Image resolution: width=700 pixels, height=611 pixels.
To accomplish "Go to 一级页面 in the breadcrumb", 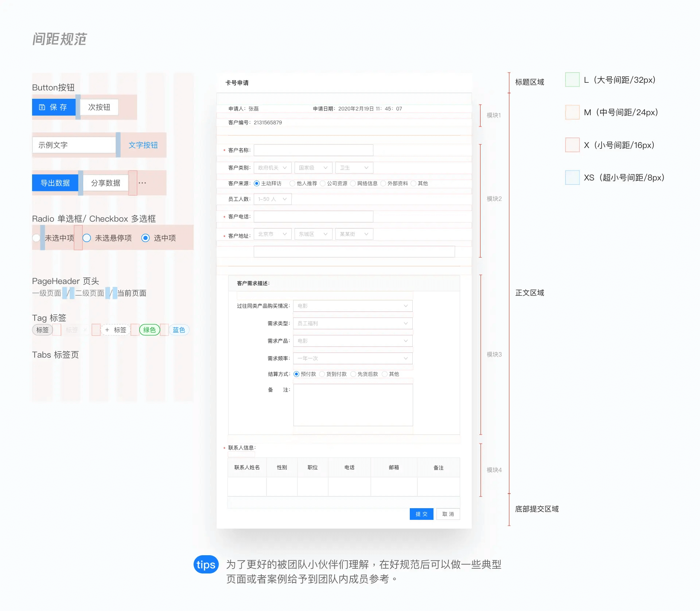I will coord(47,293).
